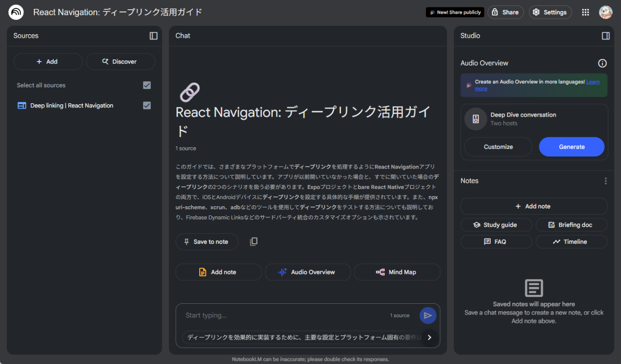The image size is (621, 364).
Task: Click the saved notes placeholder icon
Action: pos(534,288)
